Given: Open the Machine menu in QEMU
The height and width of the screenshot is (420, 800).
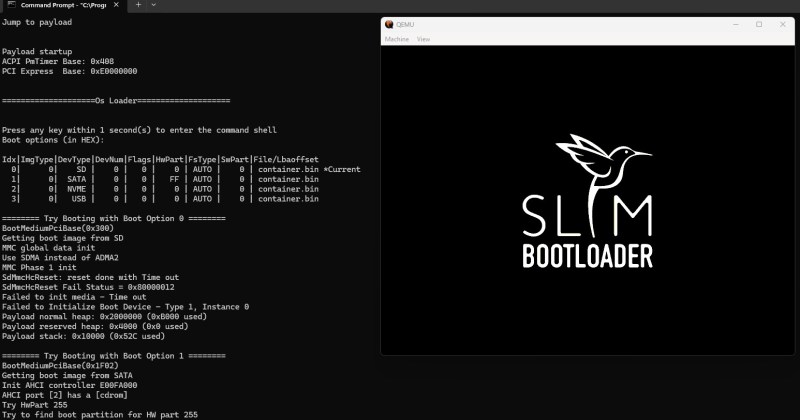Looking at the screenshot, I should (396, 39).
